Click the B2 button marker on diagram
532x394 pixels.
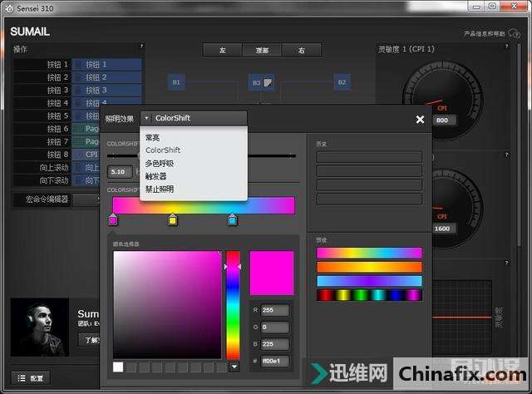pos(342,82)
